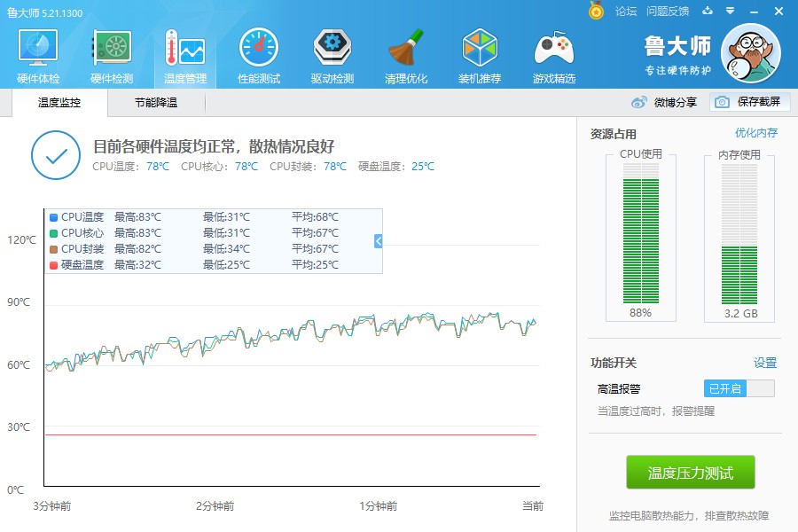
Task: Open the 驱动检测 driver detection tool
Action: (x=331, y=53)
